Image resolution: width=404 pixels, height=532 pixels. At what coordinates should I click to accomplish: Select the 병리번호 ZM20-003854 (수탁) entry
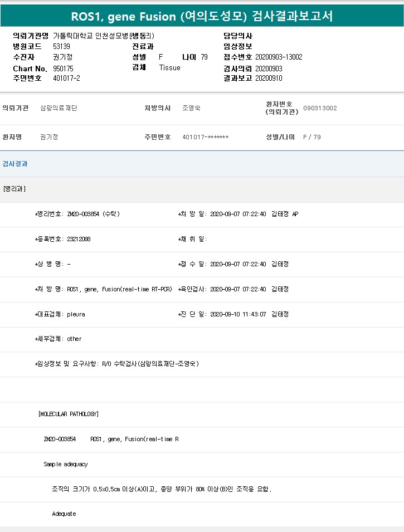click(93, 214)
